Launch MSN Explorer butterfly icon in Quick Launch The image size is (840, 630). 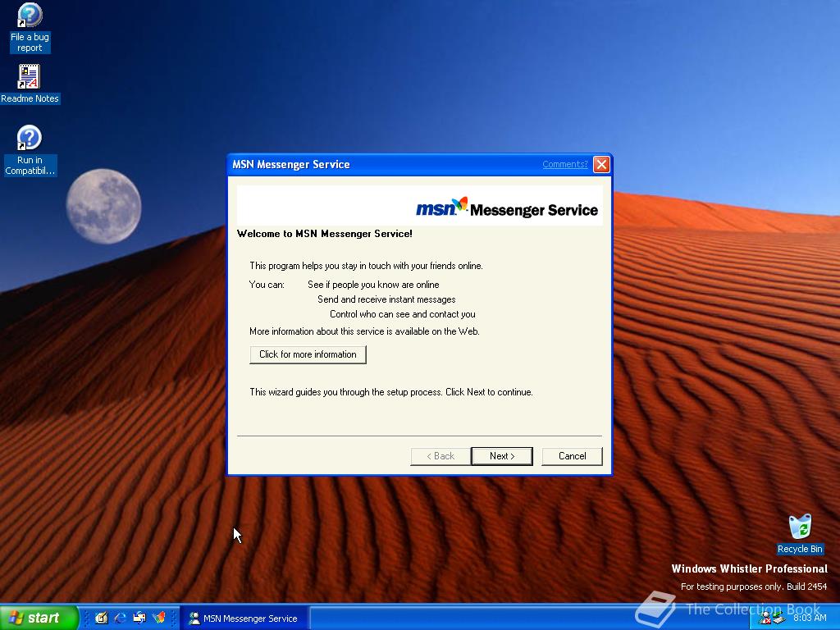click(x=159, y=618)
